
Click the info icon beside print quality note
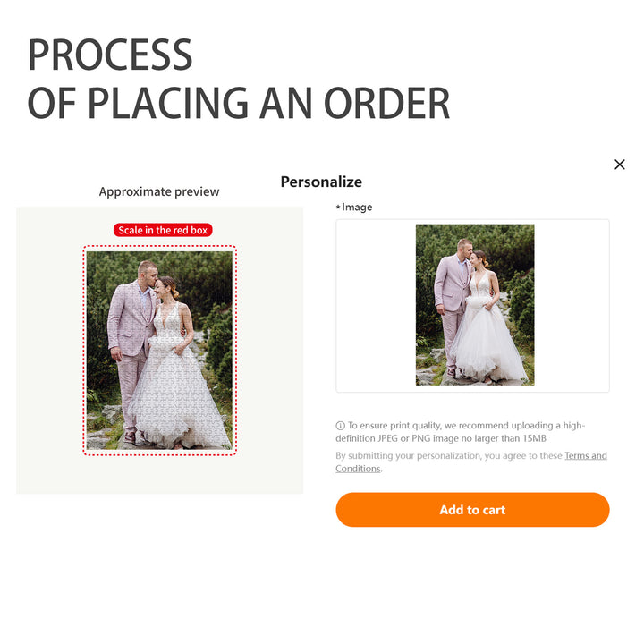tap(340, 426)
